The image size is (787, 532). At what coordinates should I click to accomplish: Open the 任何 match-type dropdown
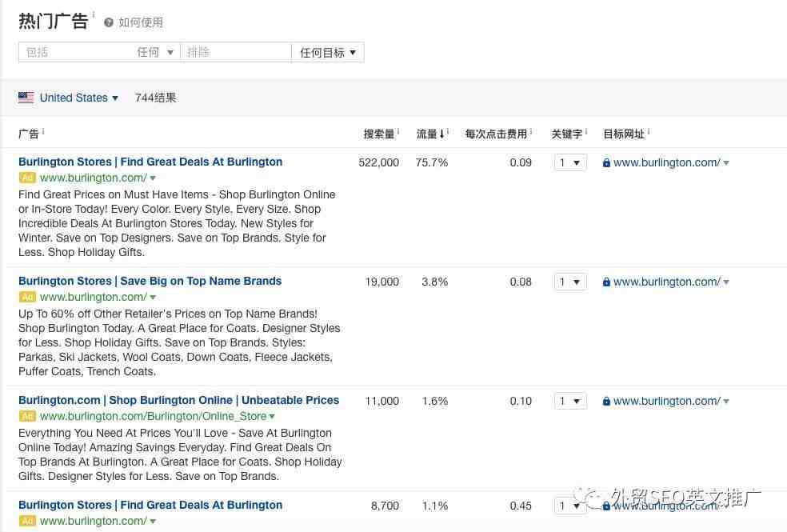point(155,52)
